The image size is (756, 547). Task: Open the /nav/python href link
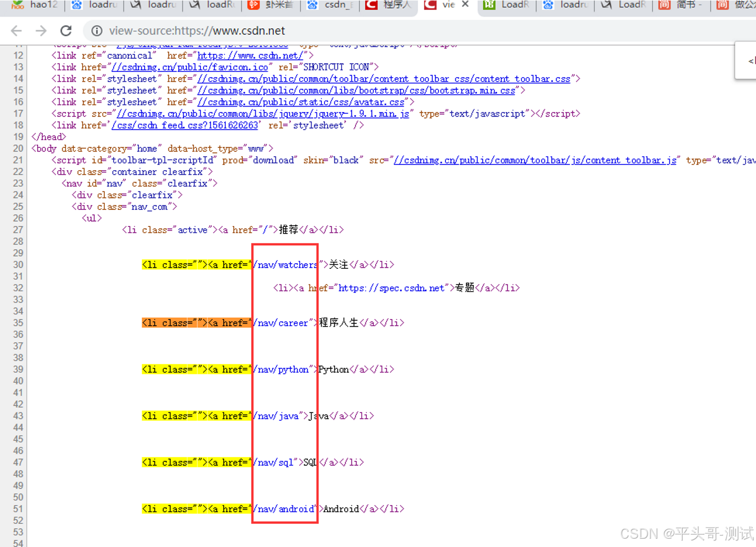(281, 369)
